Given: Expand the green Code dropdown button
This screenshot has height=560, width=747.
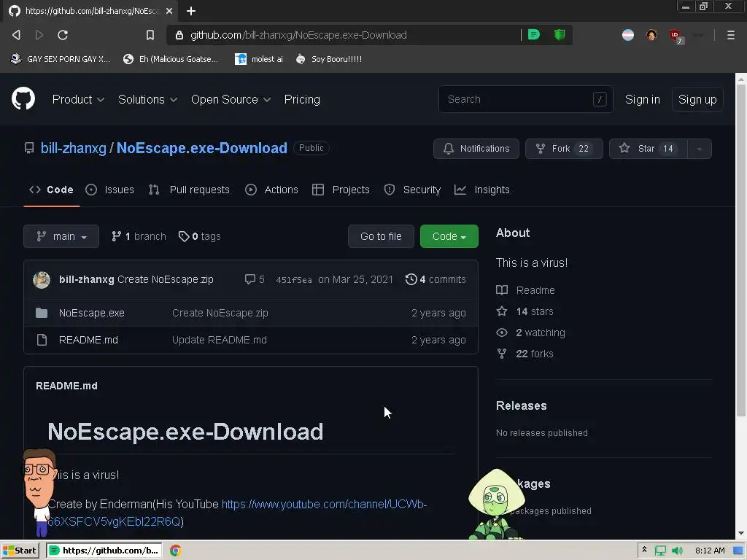Looking at the screenshot, I should coord(449,236).
